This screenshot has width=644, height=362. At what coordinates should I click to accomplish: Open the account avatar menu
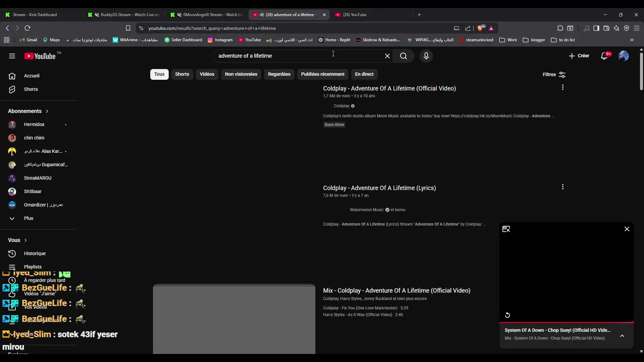[624, 56]
